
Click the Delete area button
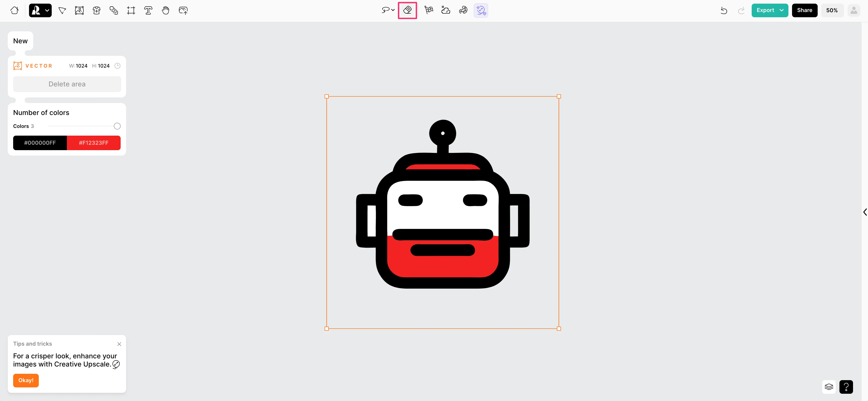coord(67,84)
